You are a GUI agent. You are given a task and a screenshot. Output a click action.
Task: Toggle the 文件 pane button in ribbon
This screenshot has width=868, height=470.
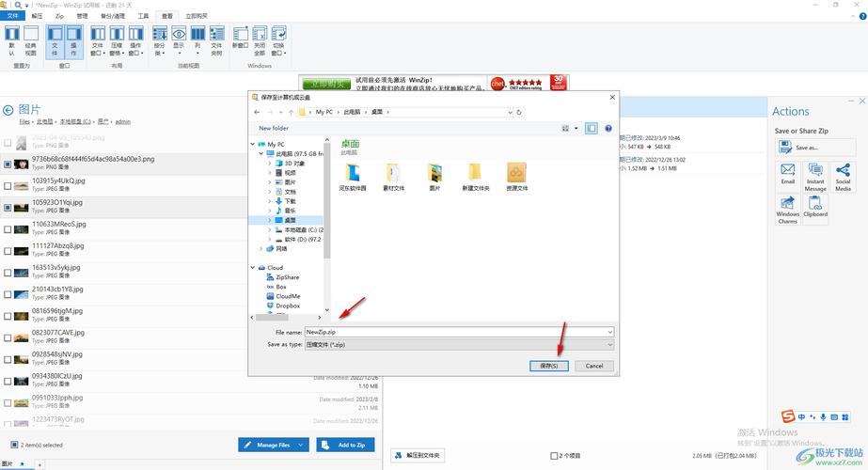coord(55,41)
